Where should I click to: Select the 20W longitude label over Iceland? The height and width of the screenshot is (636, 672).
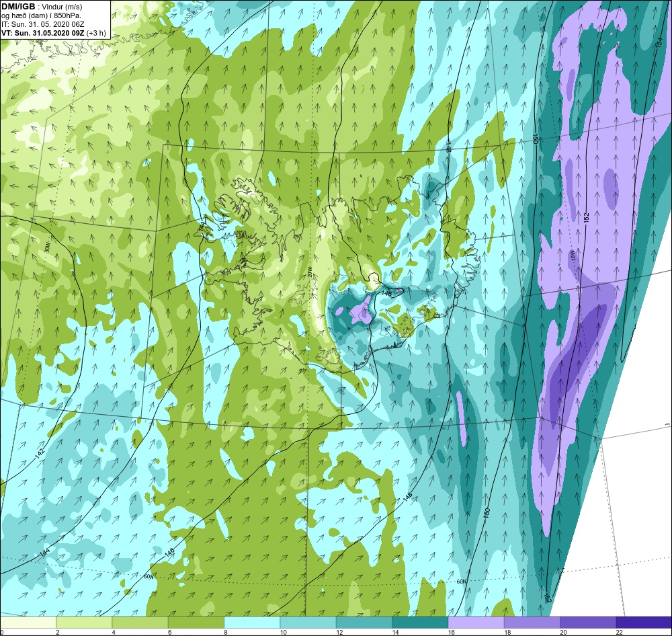pyautogui.click(x=308, y=273)
